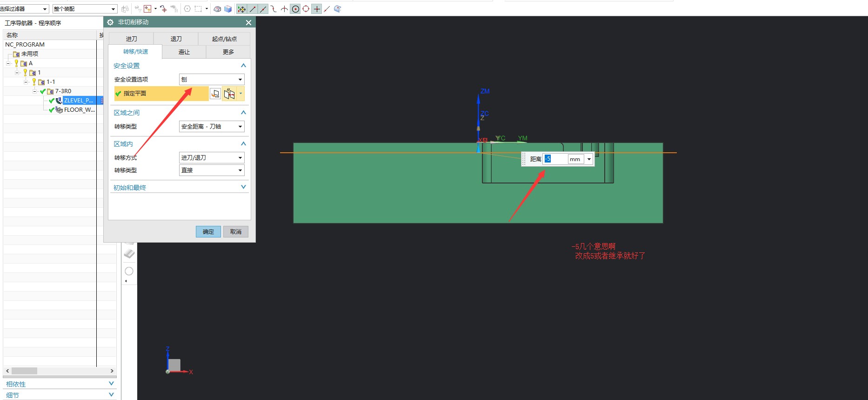Click the point on face snap icon
The height and width of the screenshot is (400, 868).
[338, 9]
